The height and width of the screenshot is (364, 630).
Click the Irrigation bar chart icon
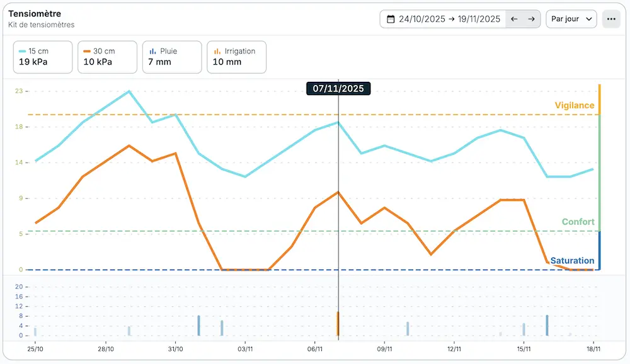(x=217, y=51)
